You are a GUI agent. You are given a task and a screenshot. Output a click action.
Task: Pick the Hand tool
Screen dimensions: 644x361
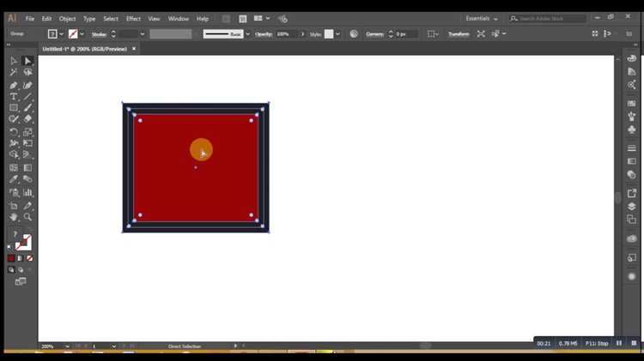[x=14, y=217]
